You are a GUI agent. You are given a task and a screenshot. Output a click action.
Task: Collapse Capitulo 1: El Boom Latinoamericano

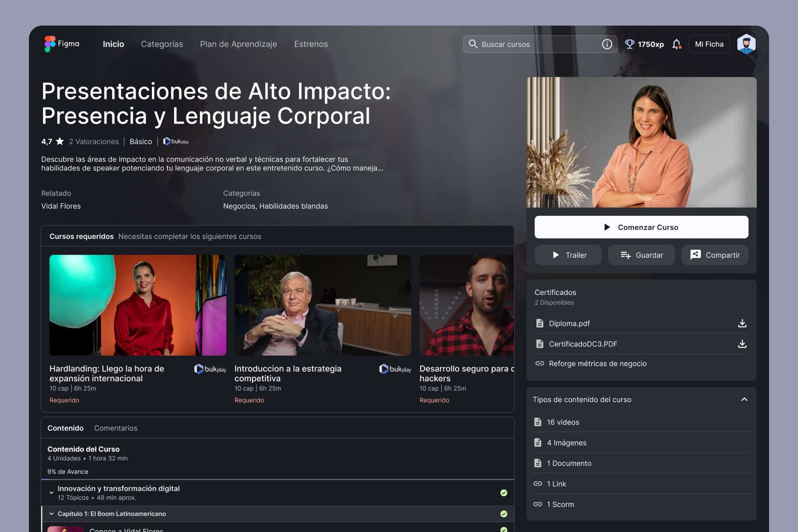click(x=51, y=514)
